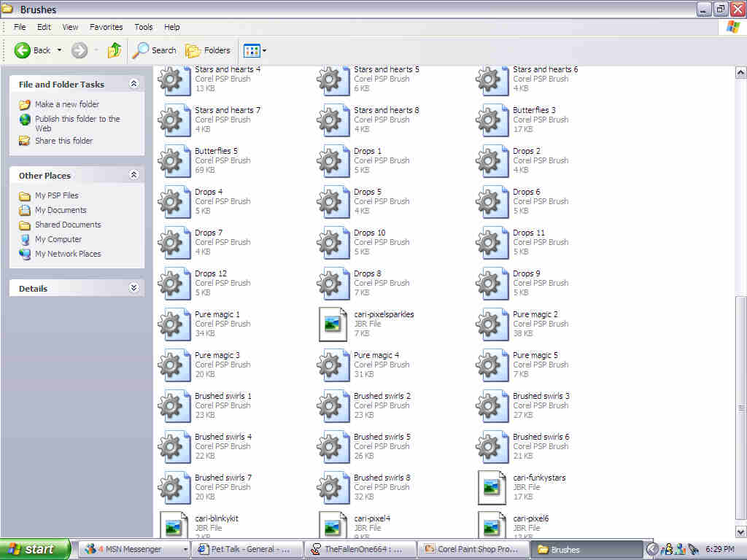Open the Back button history dropdown arrow

coord(60,50)
